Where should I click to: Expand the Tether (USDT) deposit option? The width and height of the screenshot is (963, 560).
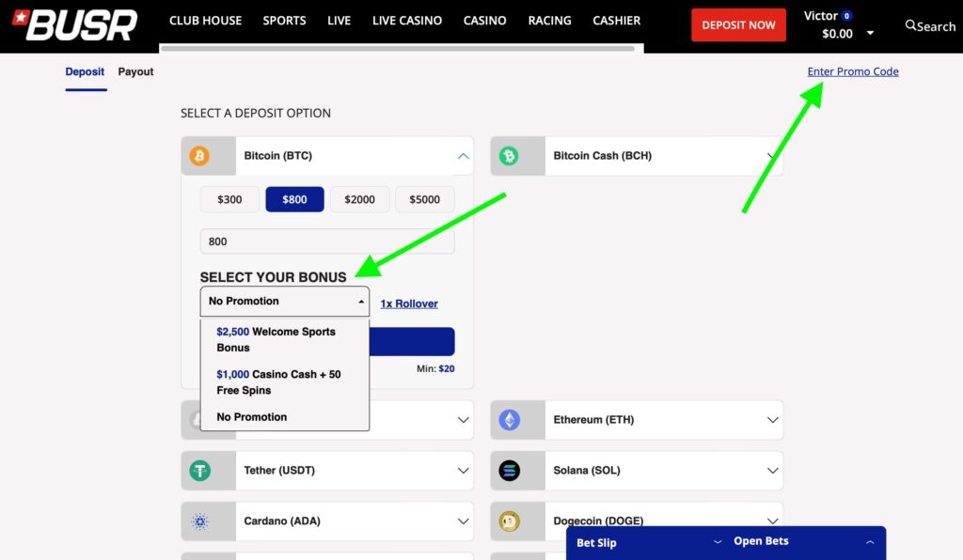click(463, 471)
